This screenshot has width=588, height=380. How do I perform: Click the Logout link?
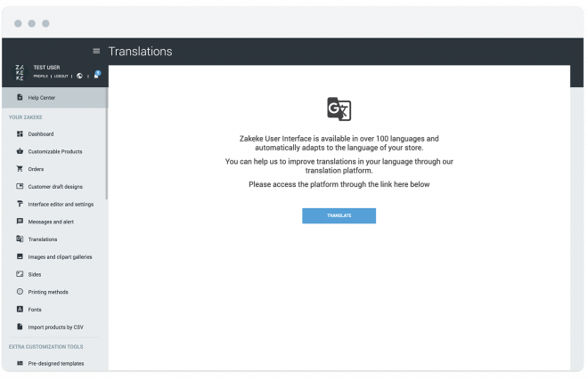[61, 76]
